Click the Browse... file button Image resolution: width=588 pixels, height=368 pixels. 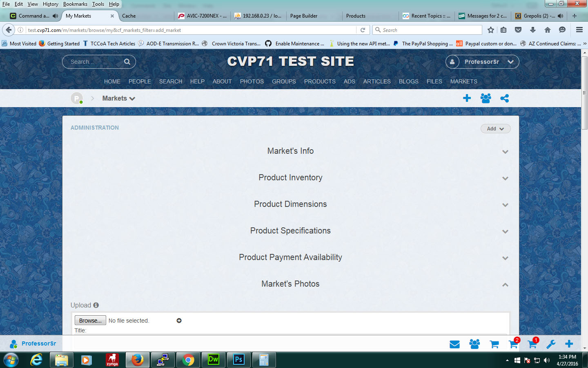click(90, 321)
